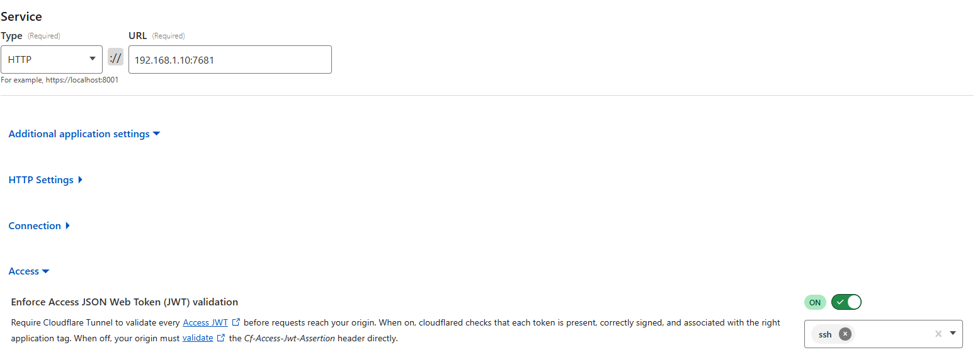
Task: Click the green ON status badge
Action: click(x=815, y=302)
